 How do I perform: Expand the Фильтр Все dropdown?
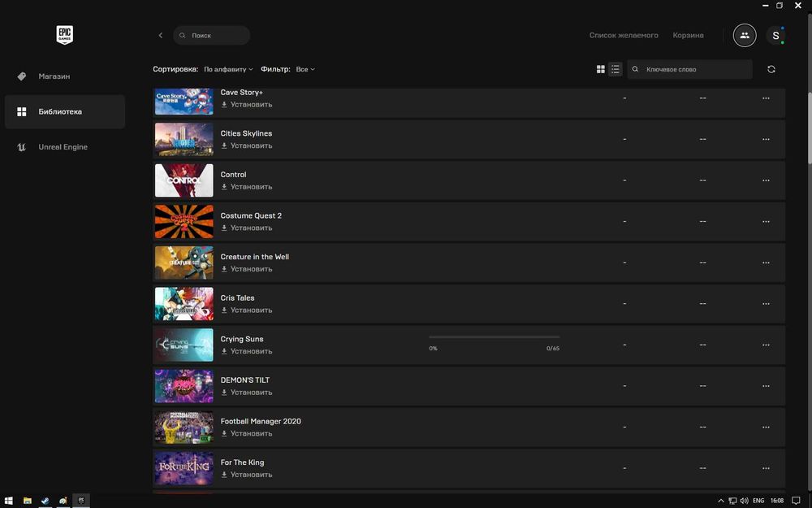pyautogui.click(x=305, y=69)
